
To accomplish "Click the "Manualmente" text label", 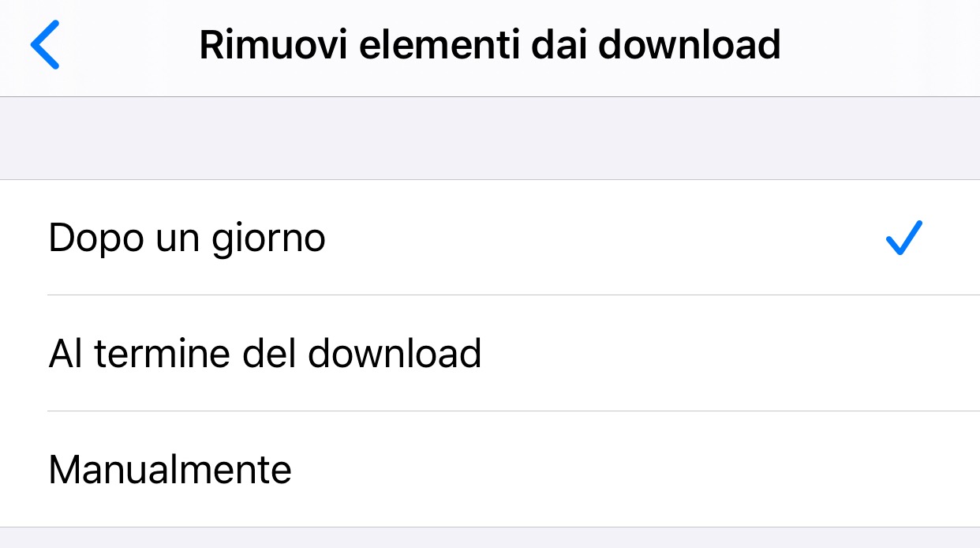I will click(x=170, y=470).
